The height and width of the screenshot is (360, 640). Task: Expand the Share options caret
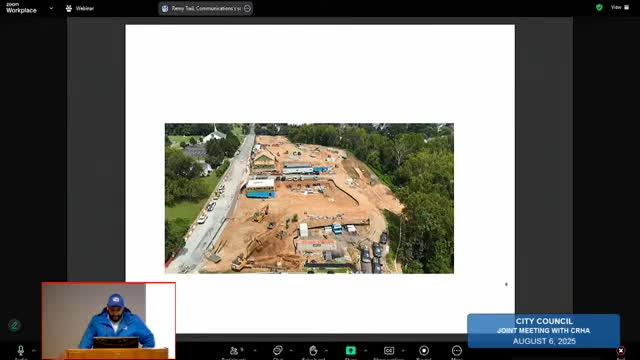coord(365,351)
